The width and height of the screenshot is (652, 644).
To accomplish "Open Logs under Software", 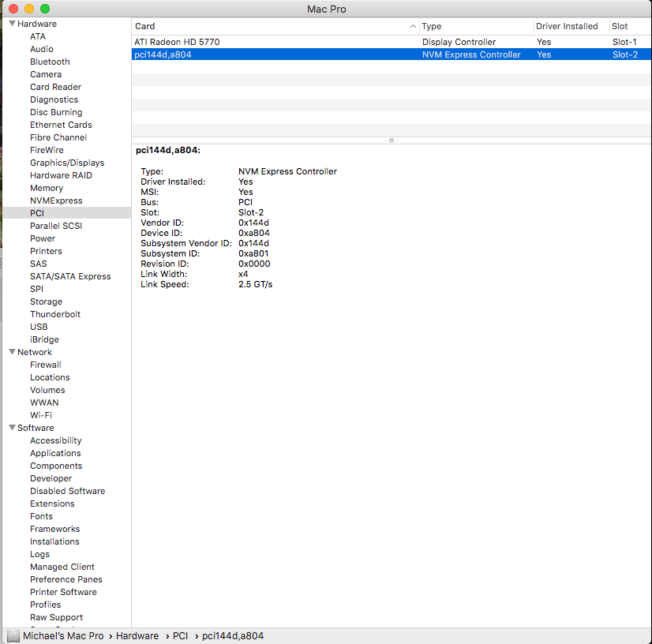I will coord(39,555).
